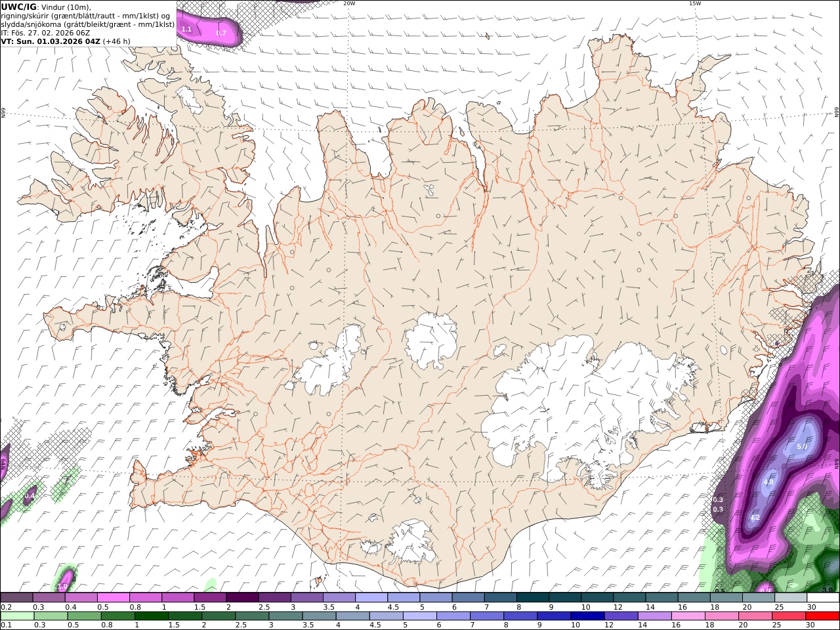Click lower legend dark green swatch labeled 1

pos(151,616)
